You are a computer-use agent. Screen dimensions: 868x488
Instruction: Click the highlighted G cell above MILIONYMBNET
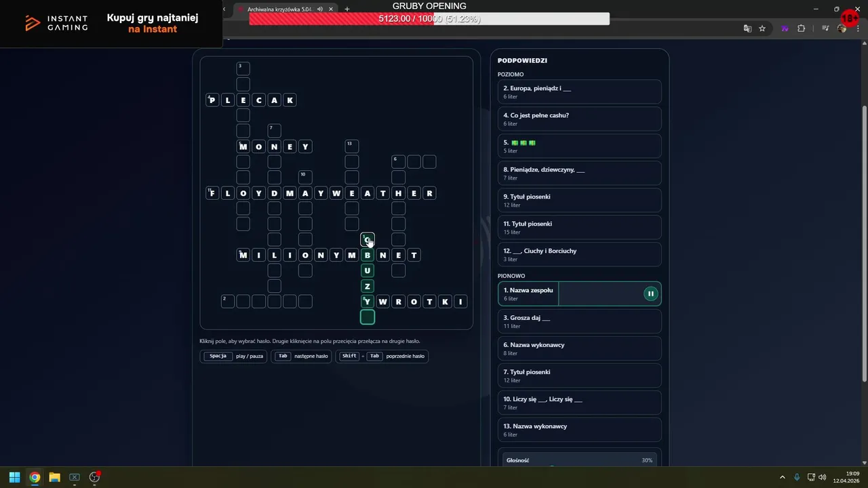367,239
